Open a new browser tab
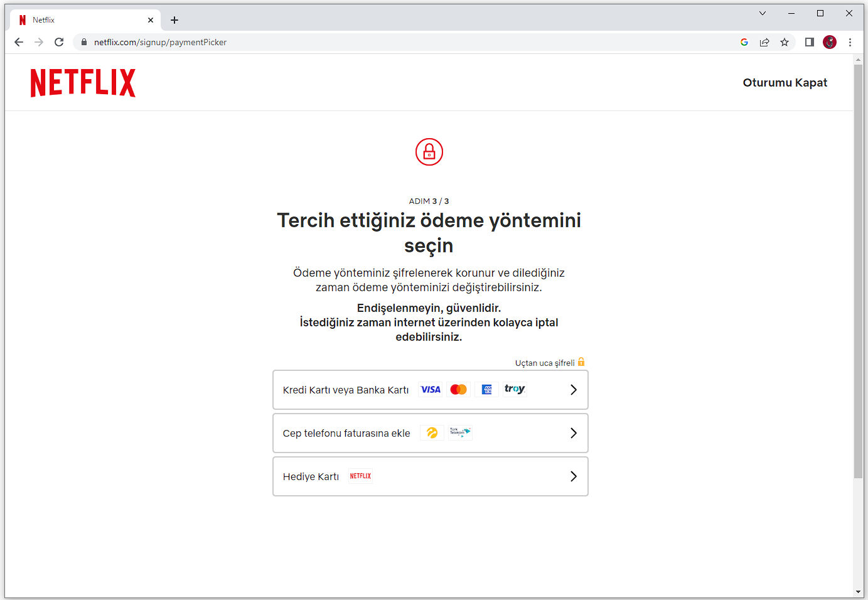The width and height of the screenshot is (868, 600). pos(174,20)
